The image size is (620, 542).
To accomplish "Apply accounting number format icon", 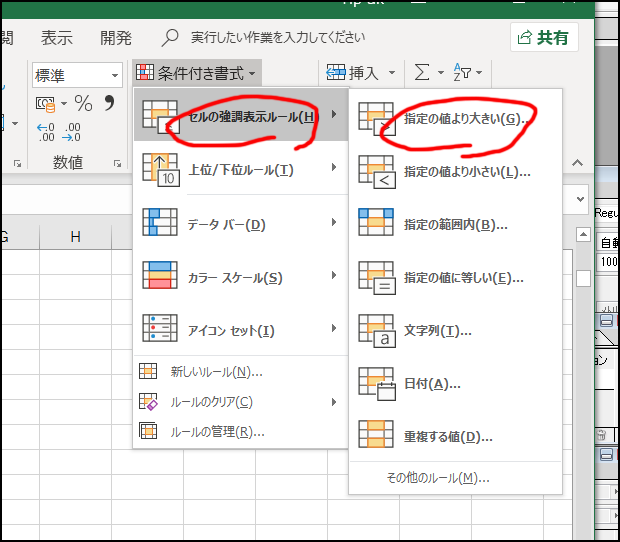I will 45,104.
